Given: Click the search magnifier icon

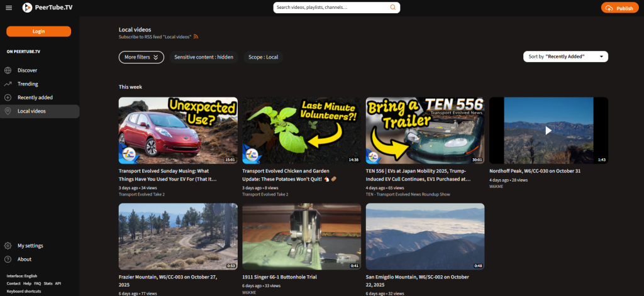Looking at the screenshot, I should (x=392, y=8).
